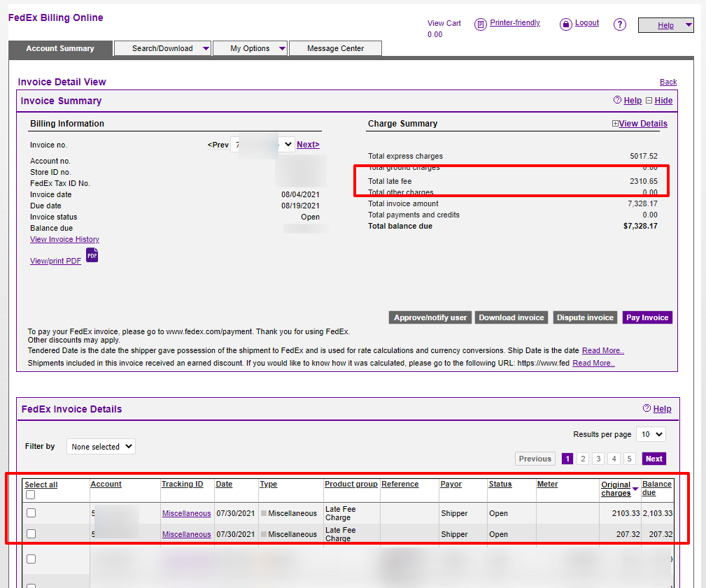Open the Filter by dropdown

click(x=101, y=446)
